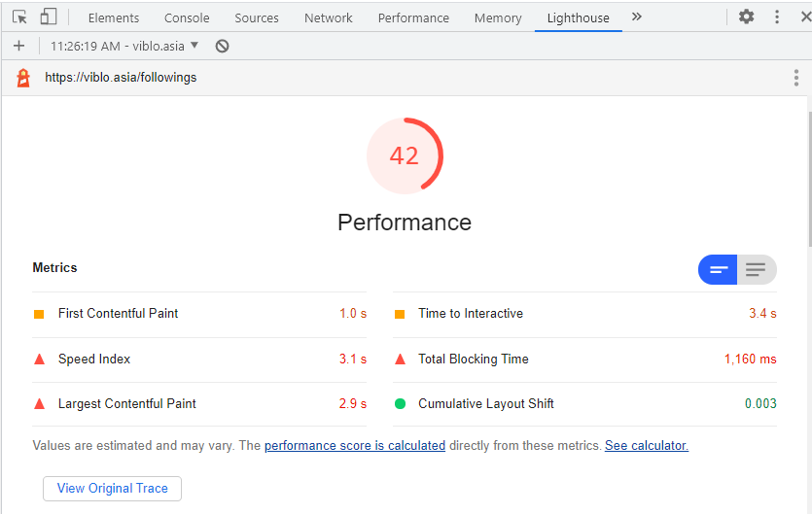Open the Lighthouse report tools menu
Screen dimensions: 812x514
click(x=795, y=78)
